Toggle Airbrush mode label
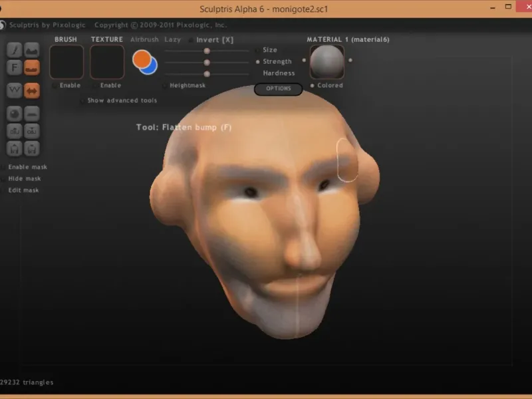 [x=144, y=40]
